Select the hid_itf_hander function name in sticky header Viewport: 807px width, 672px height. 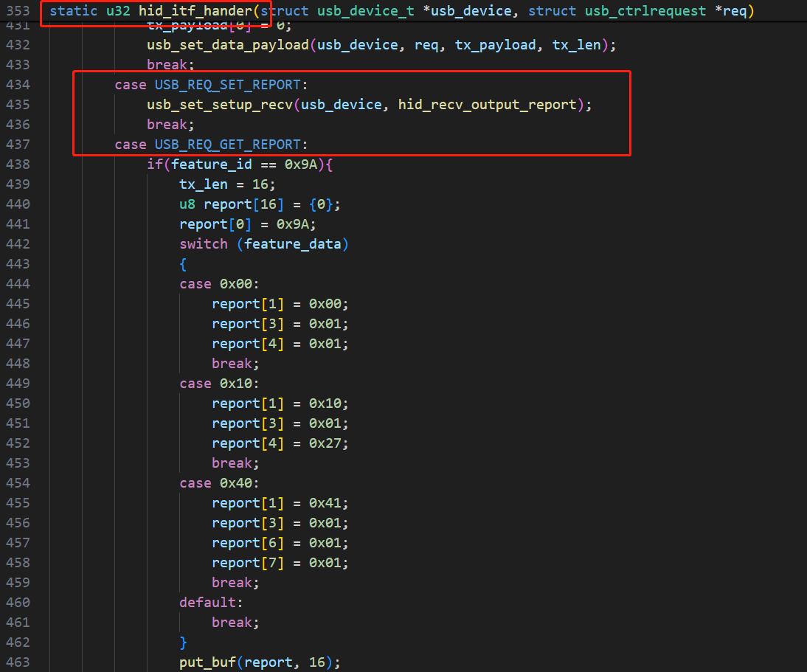(195, 11)
